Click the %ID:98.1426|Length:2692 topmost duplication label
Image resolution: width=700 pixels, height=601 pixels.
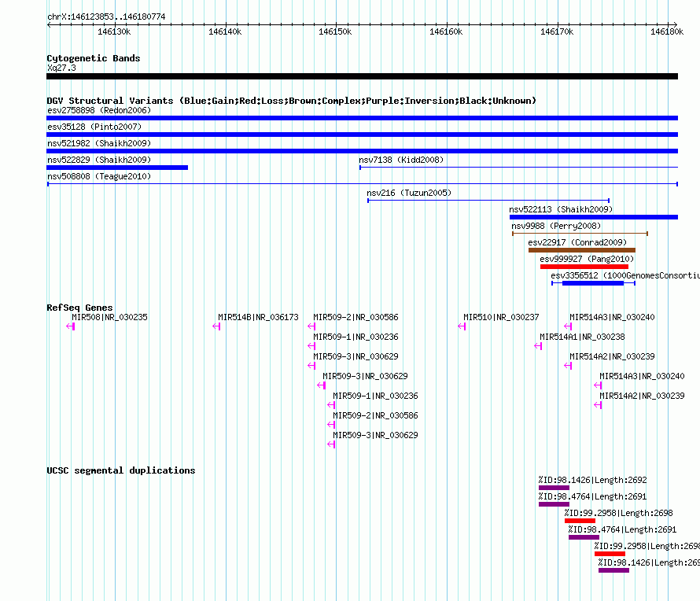pyautogui.click(x=592, y=480)
